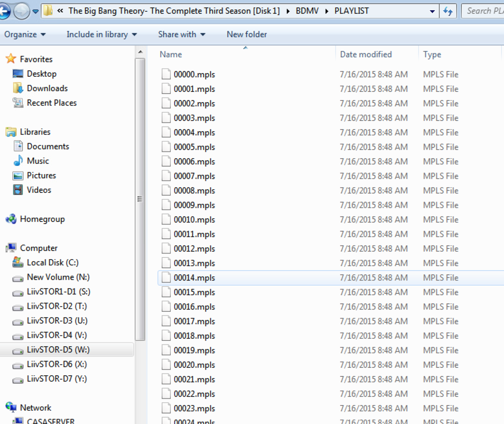Image resolution: width=504 pixels, height=424 pixels.
Task: Open Desktop in Favorites
Action: tap(41, 74)
